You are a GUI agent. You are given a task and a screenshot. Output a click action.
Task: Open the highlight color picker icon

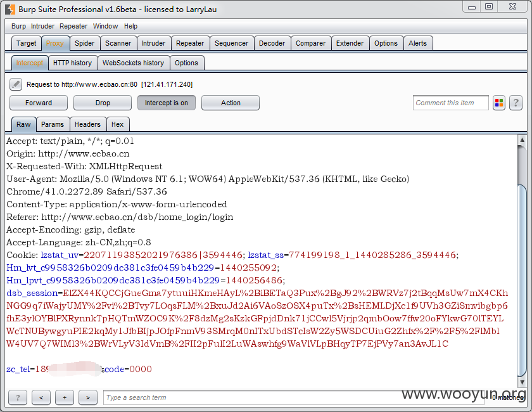(499, 103)
